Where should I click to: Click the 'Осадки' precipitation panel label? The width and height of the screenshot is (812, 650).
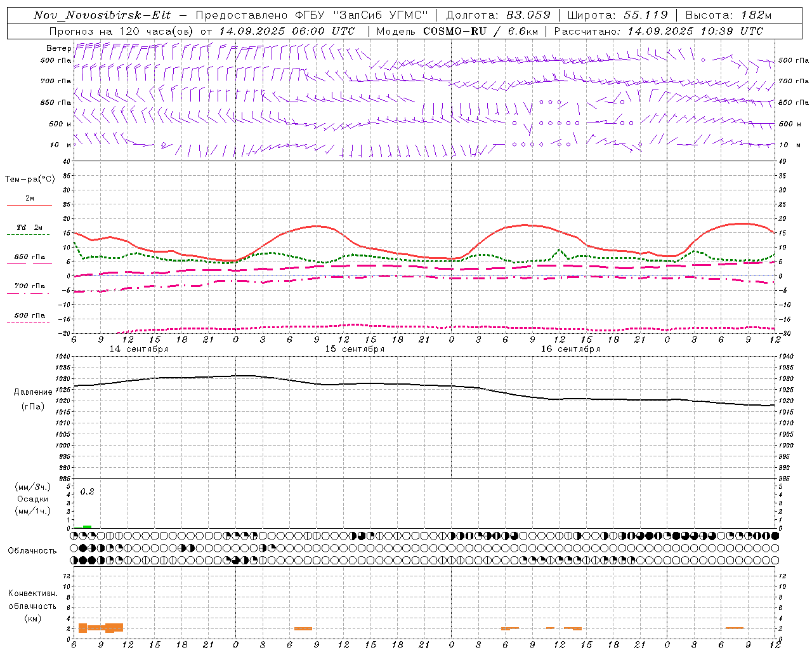pyautogui.click(x=33, y=499)
